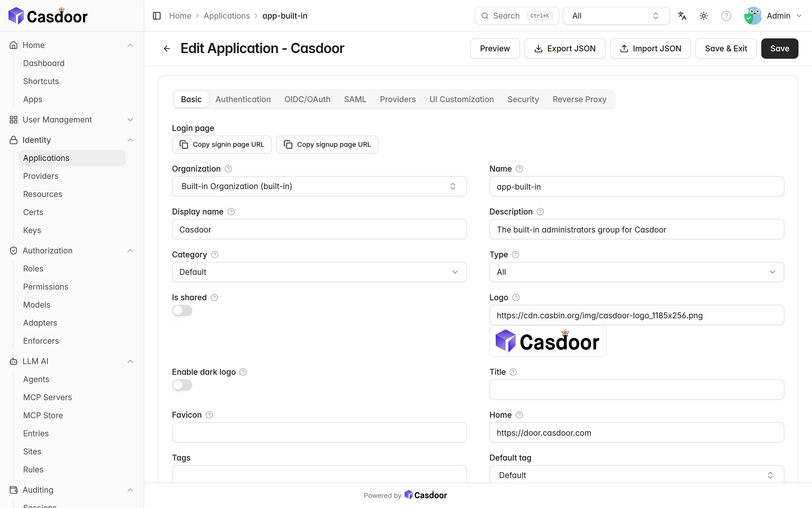The image size is (812, 508).
Task: Toggle the Enable dark logo switch
Action: pos(182,385)
